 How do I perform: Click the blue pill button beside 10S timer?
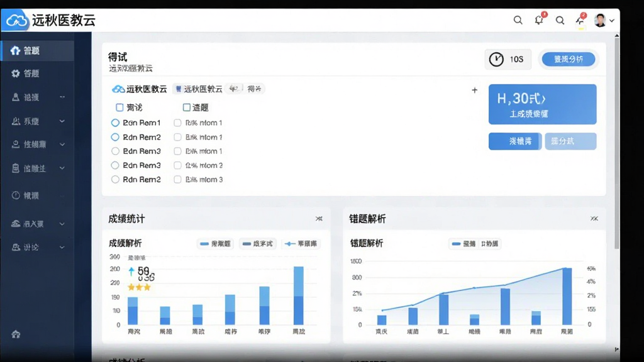click(x=569, y=59)
